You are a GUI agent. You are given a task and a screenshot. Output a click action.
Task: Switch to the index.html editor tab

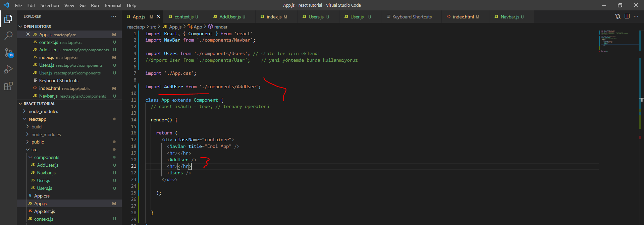(x=463, y=17)
